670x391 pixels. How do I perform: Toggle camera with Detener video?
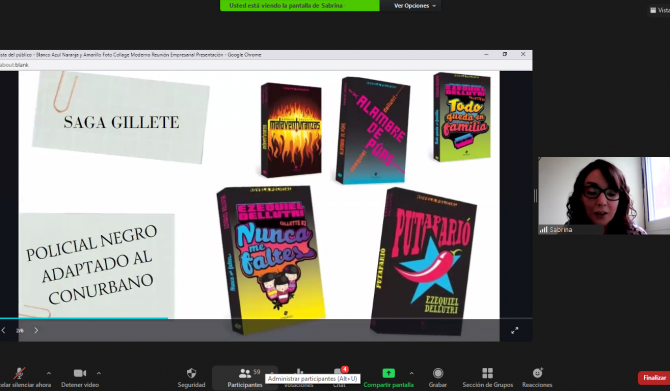coord(80,373)
